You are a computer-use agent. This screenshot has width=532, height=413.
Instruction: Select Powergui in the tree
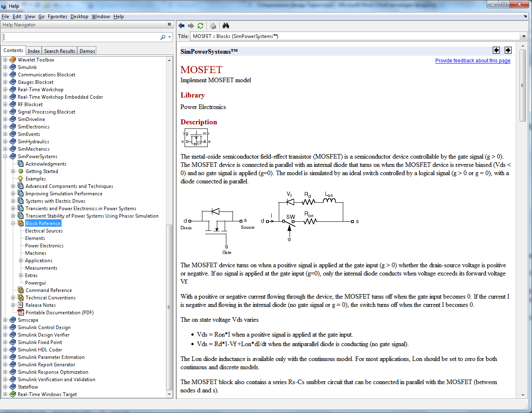click(x=36, y=283)
